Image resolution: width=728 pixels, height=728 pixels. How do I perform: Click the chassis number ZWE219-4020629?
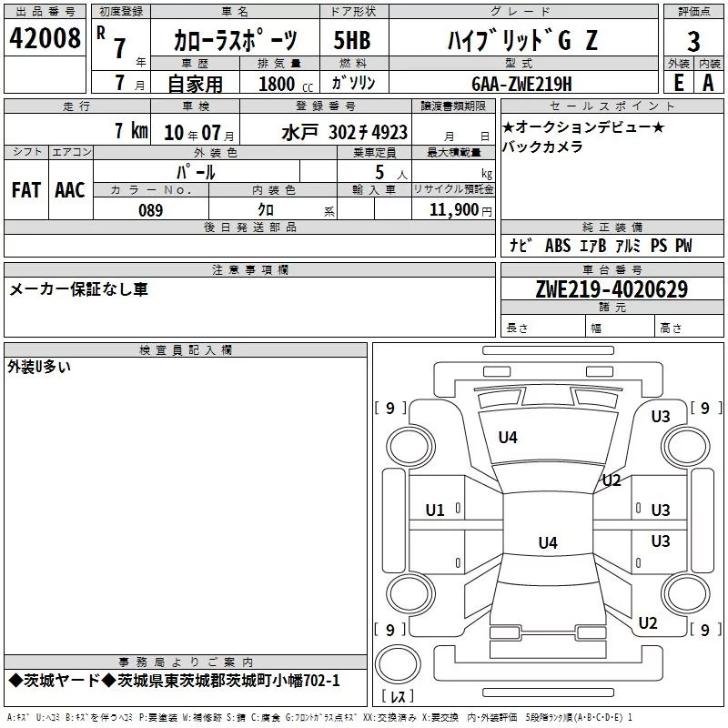(612, 289)
